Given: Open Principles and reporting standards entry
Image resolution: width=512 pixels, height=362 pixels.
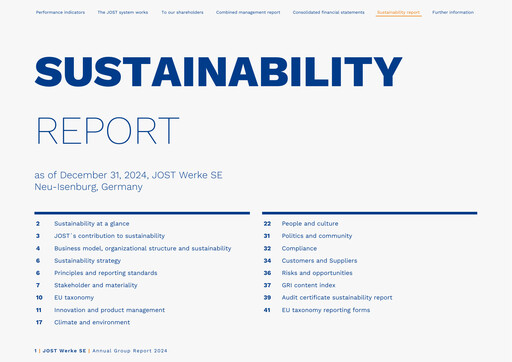Looking at the screenshot, I should click(106, 273).
